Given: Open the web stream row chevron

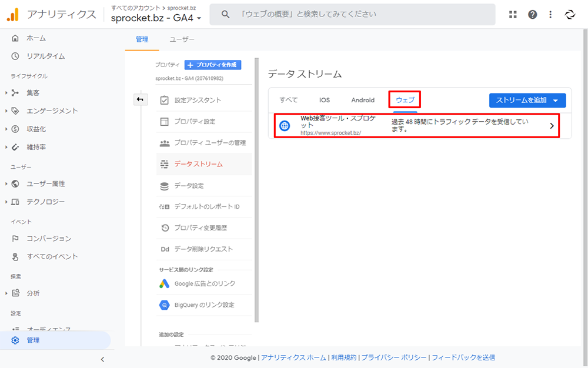Looking at the screenshot, I should click(x=552, y=126).
